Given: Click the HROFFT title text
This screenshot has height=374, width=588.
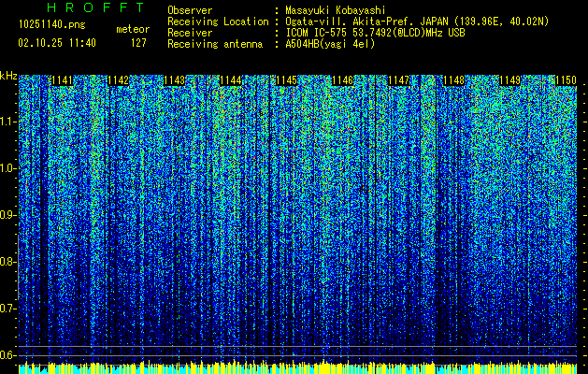Looking at the screenshot, I should click(x=95, y=7).
